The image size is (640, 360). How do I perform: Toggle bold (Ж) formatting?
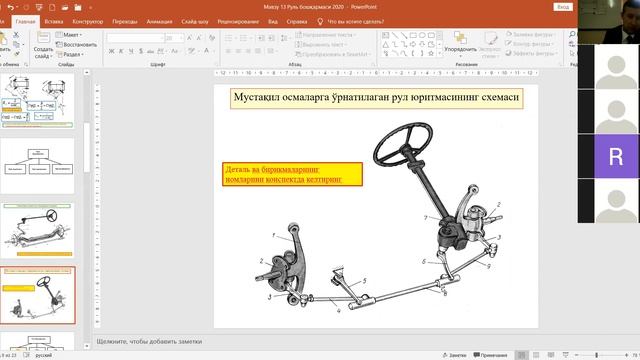pos(111,51)
